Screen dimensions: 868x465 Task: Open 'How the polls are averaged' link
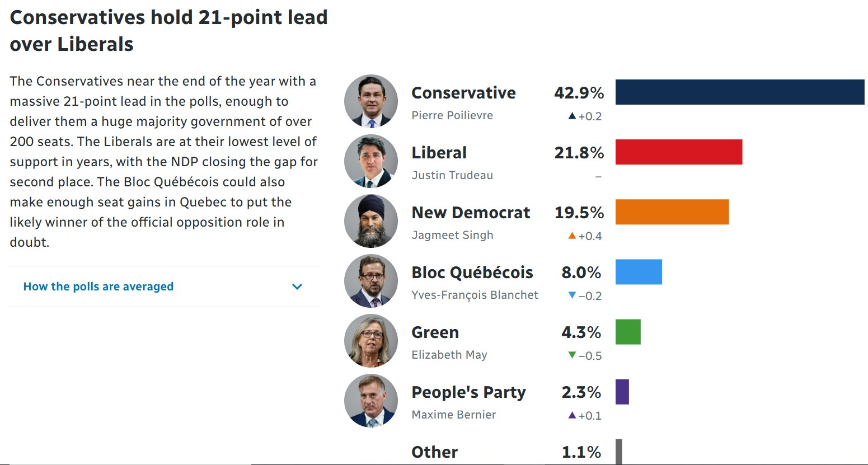[x=98, y=286]
